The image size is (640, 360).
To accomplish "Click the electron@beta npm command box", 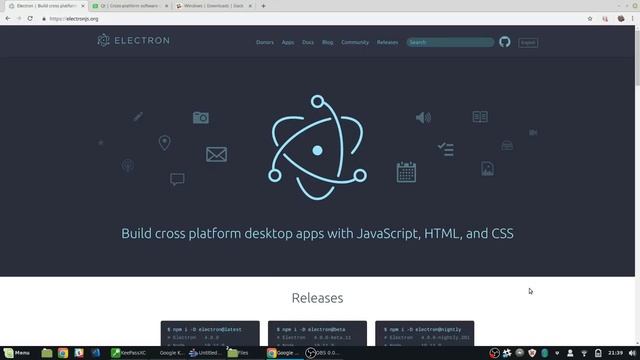I will pyautogui.click(x=317, y=333).
